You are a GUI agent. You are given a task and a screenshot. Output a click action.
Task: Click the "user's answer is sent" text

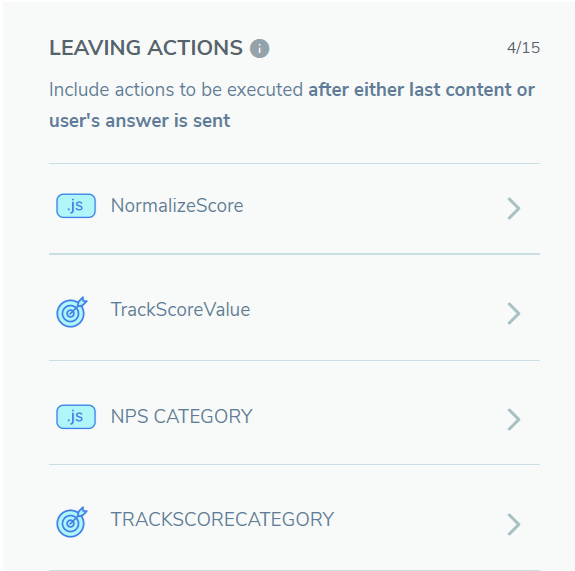[140, 121]
